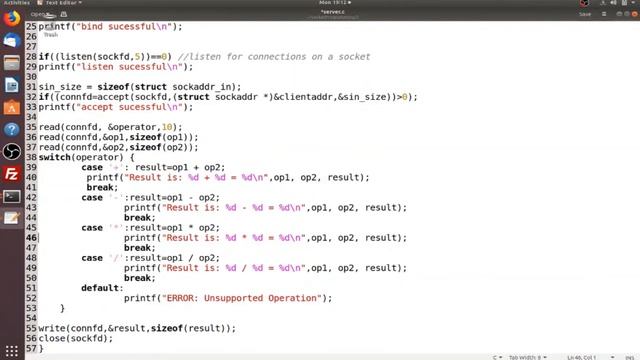The width and height of the screenshot is (640, 360).
Task: Click the Open button in header bar
Action: point(39,14)
